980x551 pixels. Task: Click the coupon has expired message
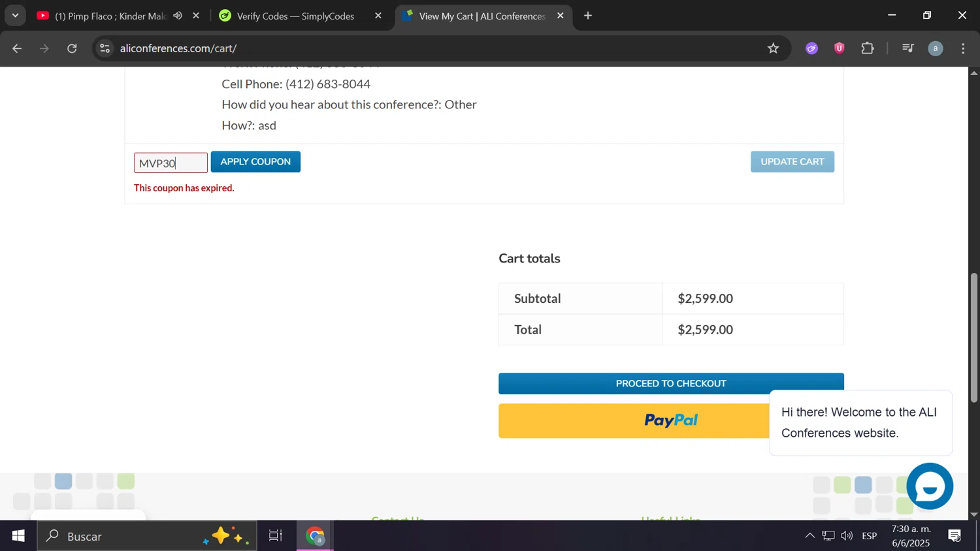click(184, 188)
